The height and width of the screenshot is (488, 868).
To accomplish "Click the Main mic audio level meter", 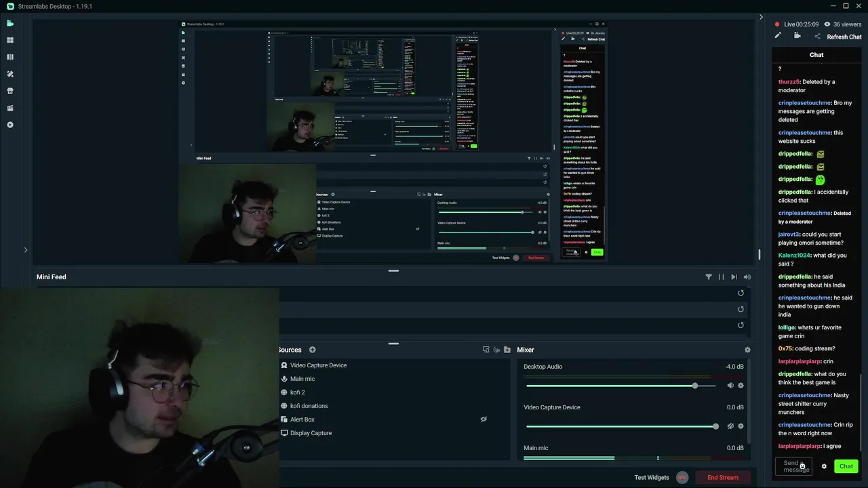I will tap(617, 458).
